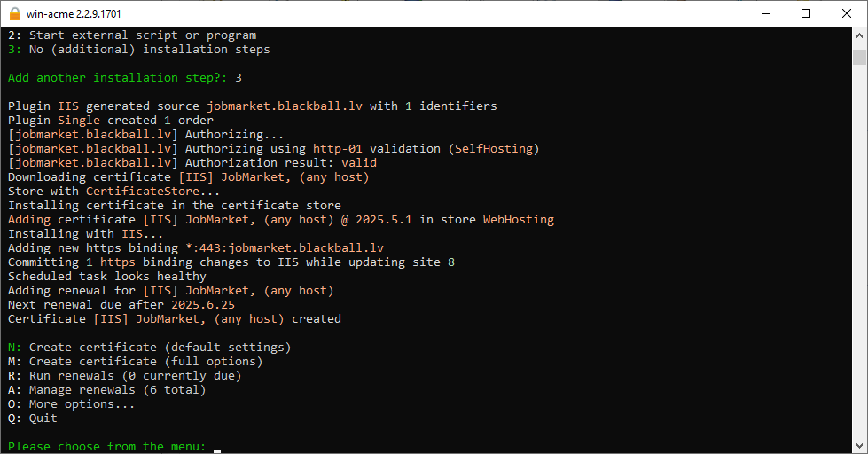Click "2: Start external script or program" line
The image size is (868, 454).
coord(132,35)
